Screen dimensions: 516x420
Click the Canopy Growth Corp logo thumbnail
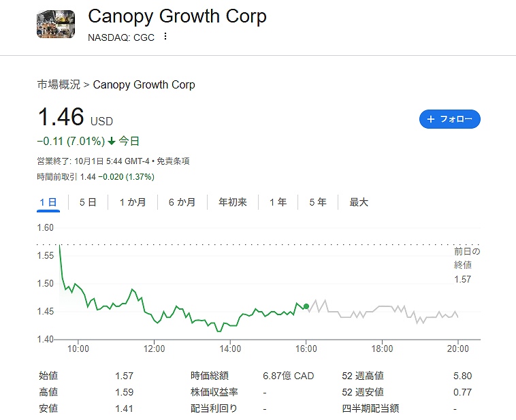click(56, 22)
